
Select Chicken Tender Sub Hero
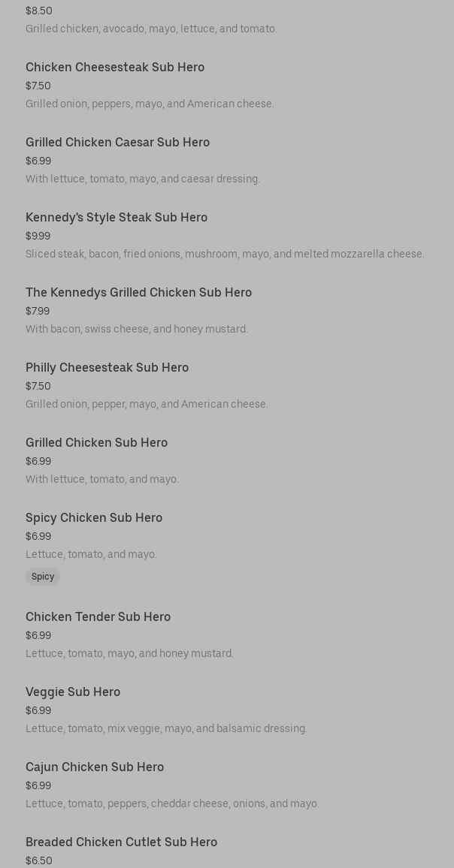click(98, 617)
